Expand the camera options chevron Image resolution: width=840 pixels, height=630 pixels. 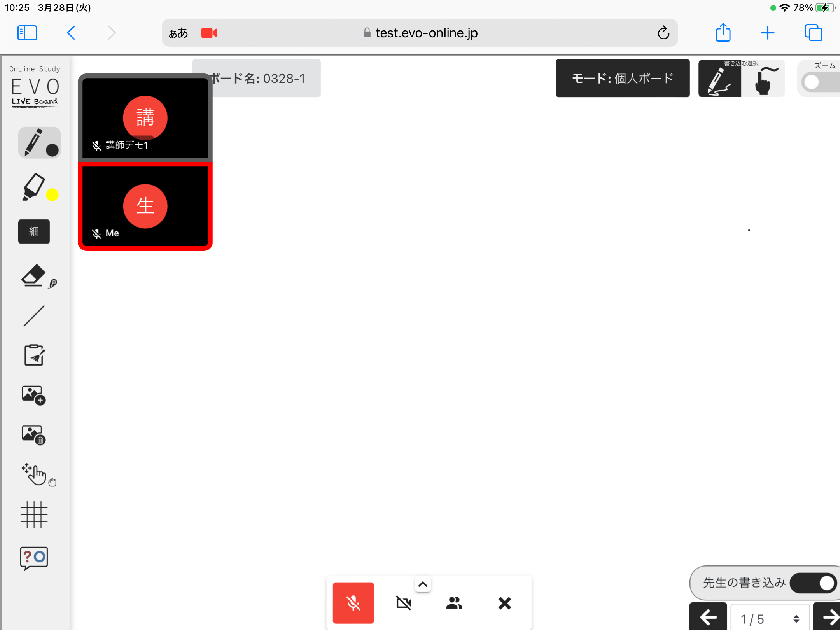pyautogui.click(x=423, y=584)
